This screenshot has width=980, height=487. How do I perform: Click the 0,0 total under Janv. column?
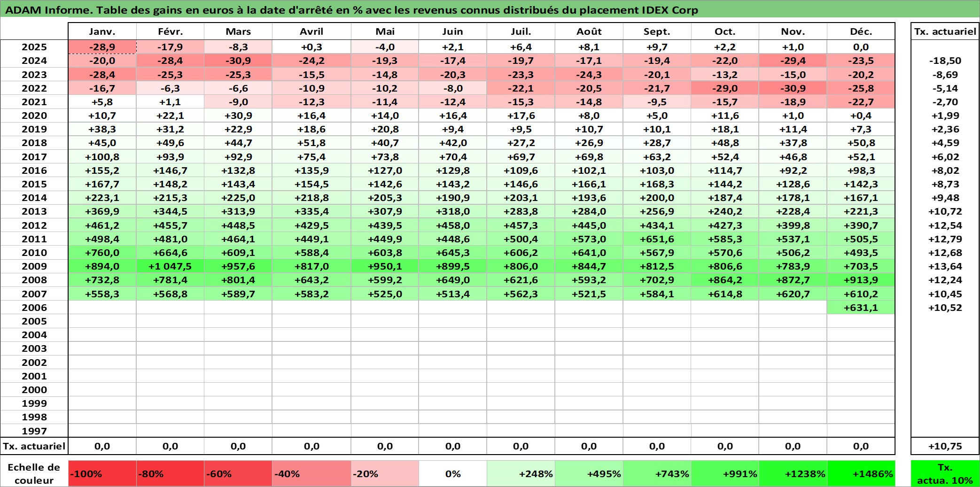pos(102,446)
